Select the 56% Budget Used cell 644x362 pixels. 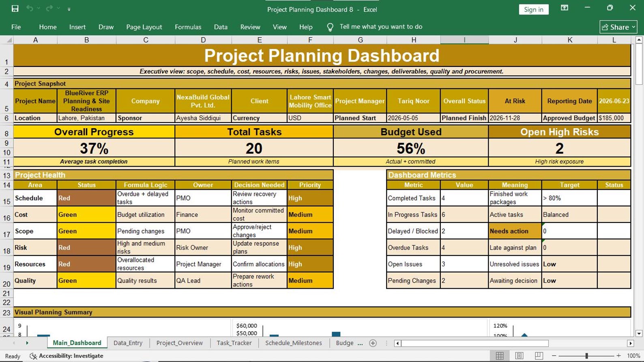coord(411,148)
